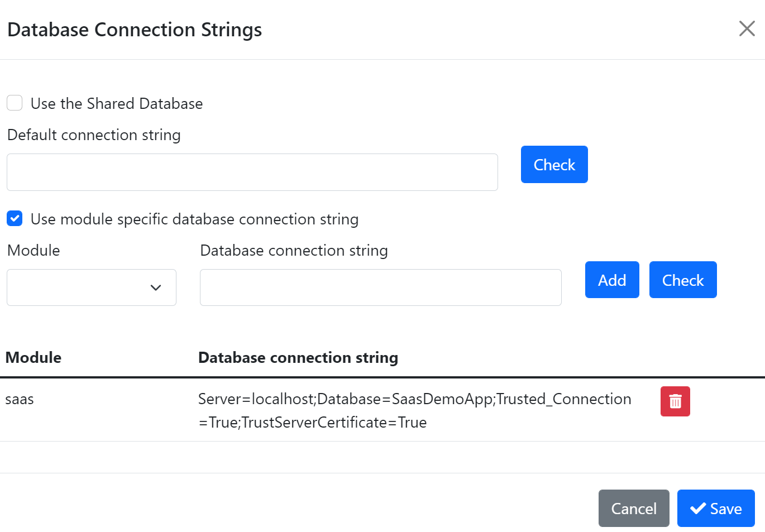Delete the saas module connection string

pos(675,401)
